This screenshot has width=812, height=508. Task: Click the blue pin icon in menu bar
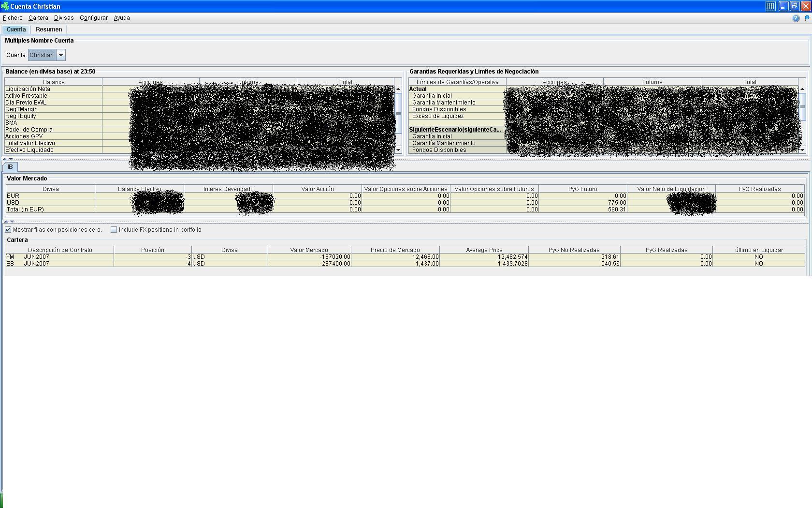click(x=807, y=18)
